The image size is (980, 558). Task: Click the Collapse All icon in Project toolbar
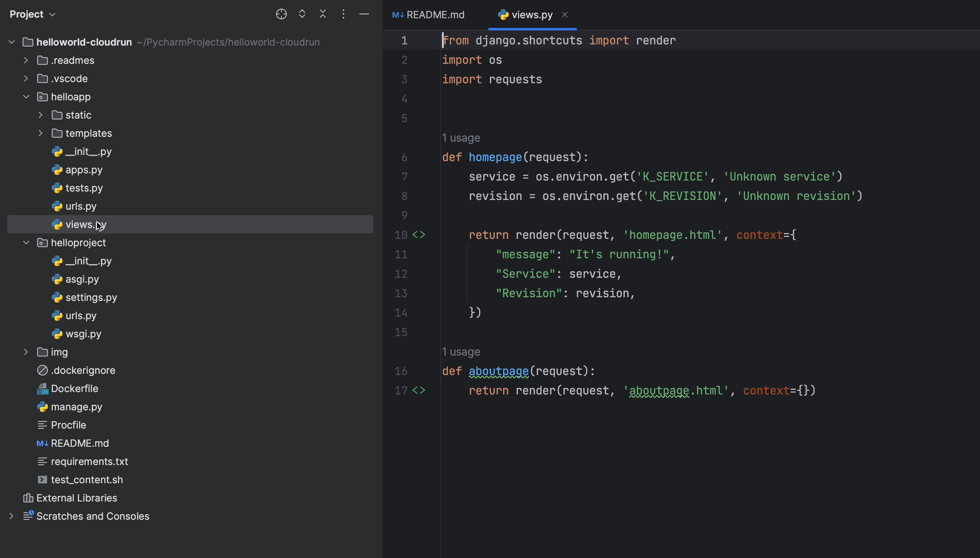tap(323, 15)
